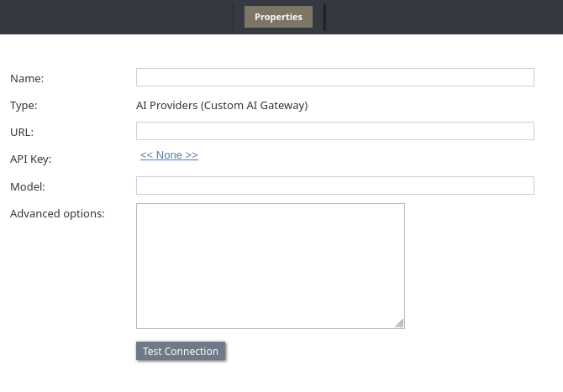Grab the Advanced options textarea resize handle

[399, 323]
